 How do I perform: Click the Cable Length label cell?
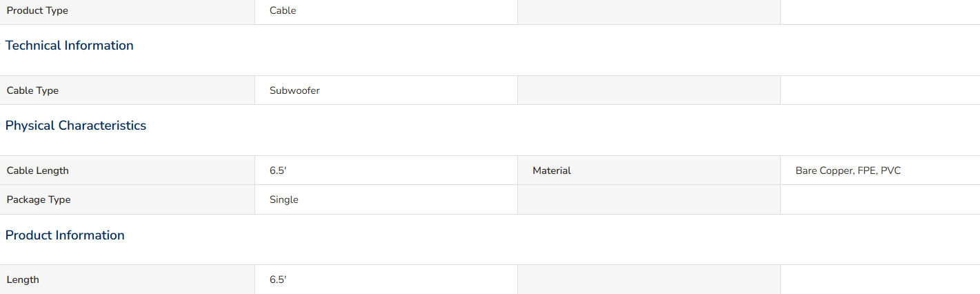[128, 170]
